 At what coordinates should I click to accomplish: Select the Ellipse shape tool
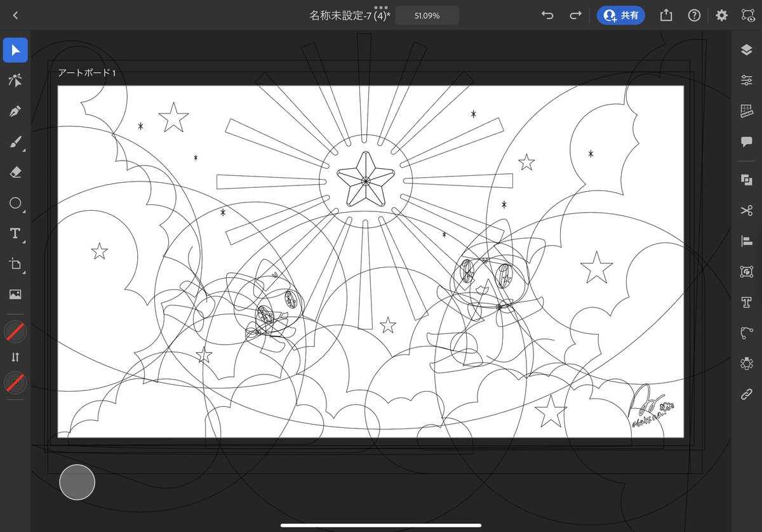pyautogui.click(x=15, y=203)
